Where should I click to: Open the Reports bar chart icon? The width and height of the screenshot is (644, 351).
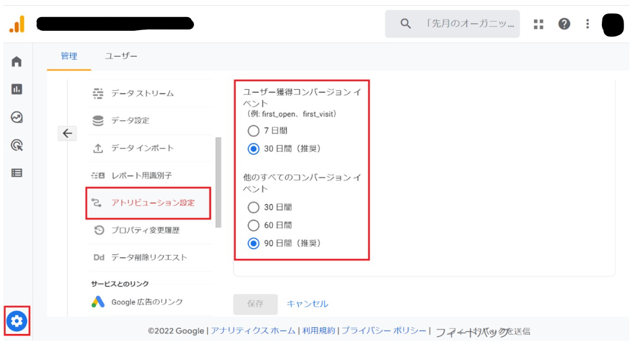pyautogui.click(x=17, y=89)
